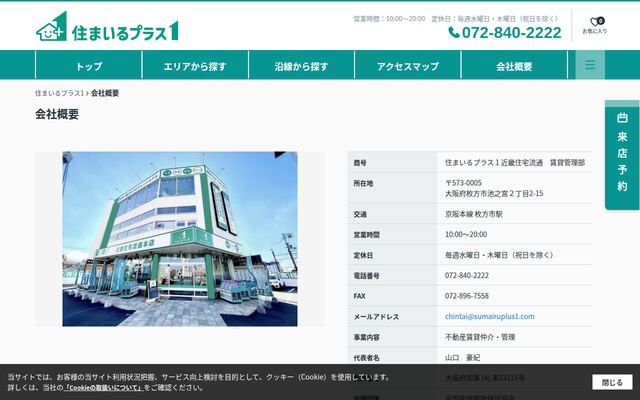
Task: Click the chintai@sumairuplus1.com email link
Action: pos(489,316)
